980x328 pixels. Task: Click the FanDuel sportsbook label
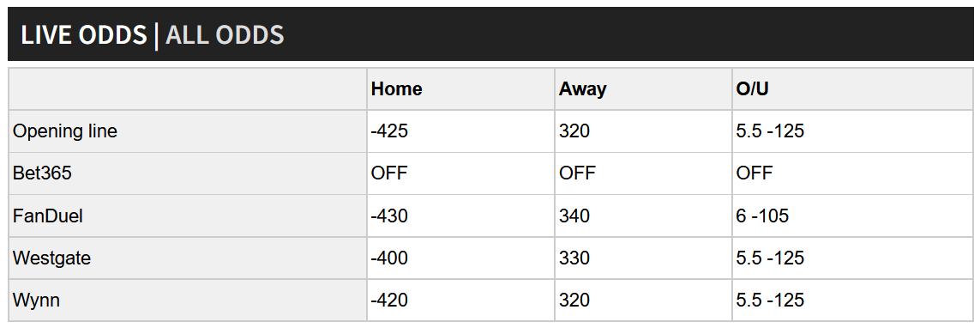point(47,216)
